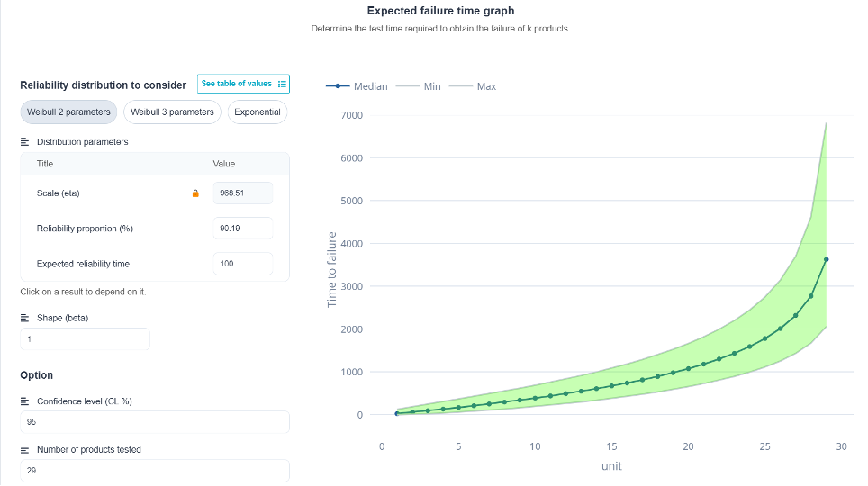
Task: Toggle the Min series in the legend
Action: pos(419,86)
